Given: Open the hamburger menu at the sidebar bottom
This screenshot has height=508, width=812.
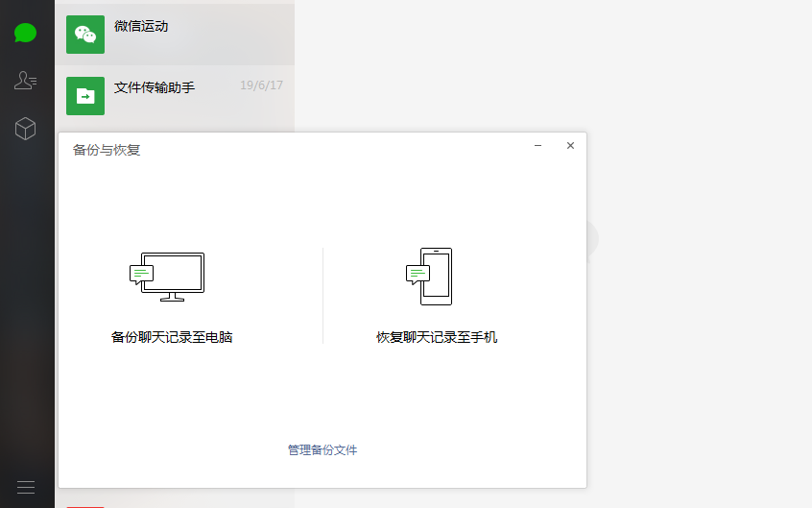Looking at the screenshot, I should pyautogui.click(x=26, y=487).
